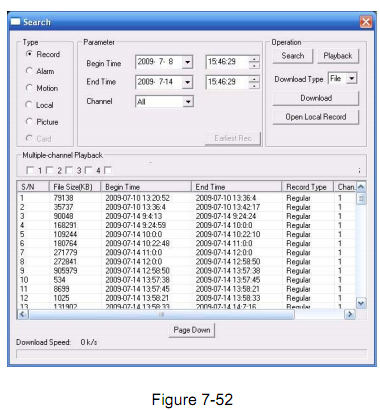Tick channel 1 playback checkbox
Image resolution: width=380 pixels, height=410 pixels.
(x=30, y=170)
